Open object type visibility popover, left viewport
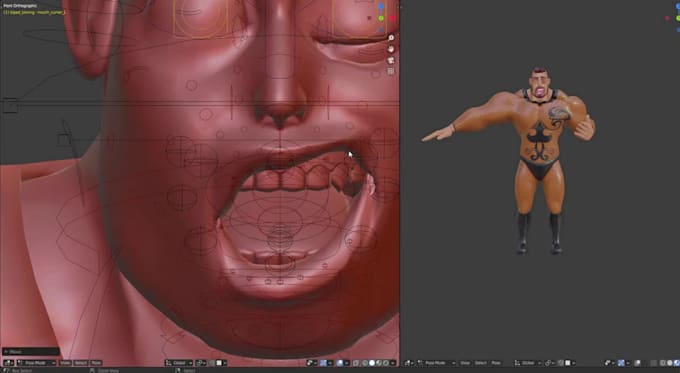This screenshot has width=680, height=373. pyautogui.click(x=312, y=363)
